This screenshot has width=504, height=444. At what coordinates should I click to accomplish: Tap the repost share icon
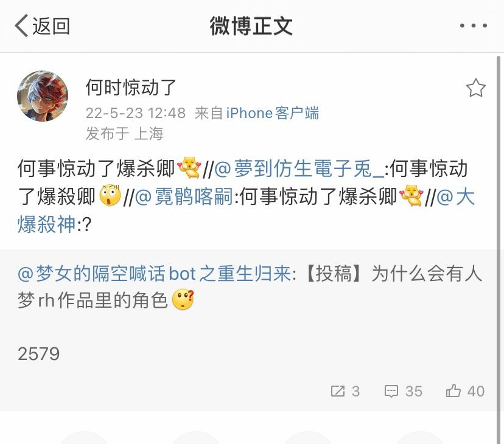coord(338,391)
